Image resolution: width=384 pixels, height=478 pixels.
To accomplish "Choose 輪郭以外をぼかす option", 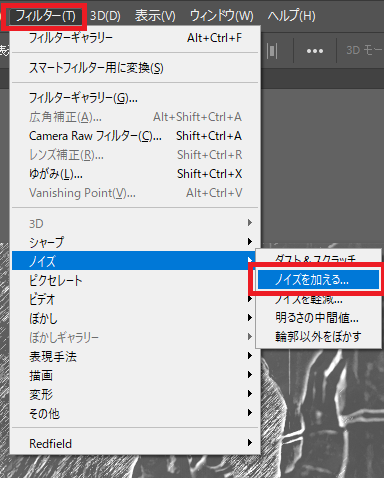I will click(319, 337).
